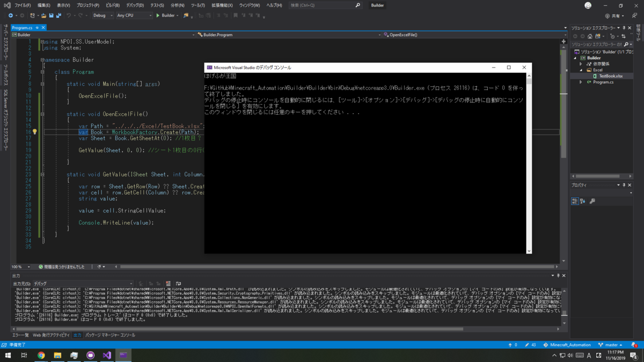This screenshot has height=362, width=644.
Task: Click the user account avatar icon
Action: pyautogui.click(x=588, y=5)
